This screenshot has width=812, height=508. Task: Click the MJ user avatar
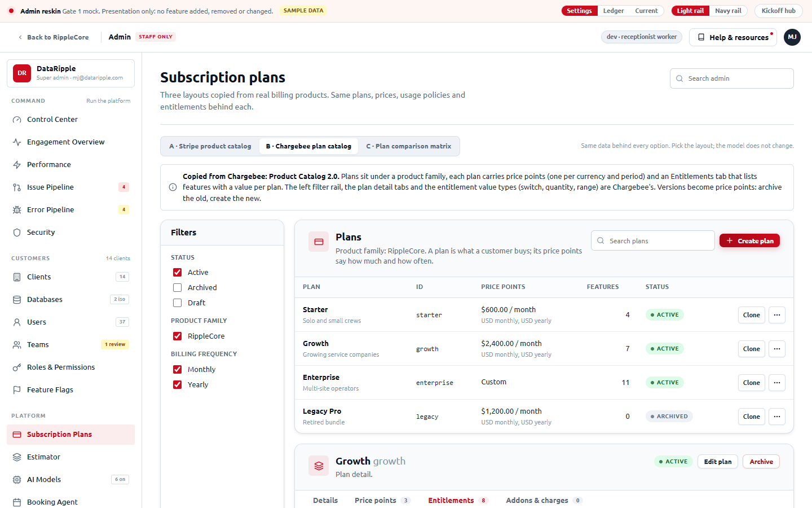click(792, 37)
